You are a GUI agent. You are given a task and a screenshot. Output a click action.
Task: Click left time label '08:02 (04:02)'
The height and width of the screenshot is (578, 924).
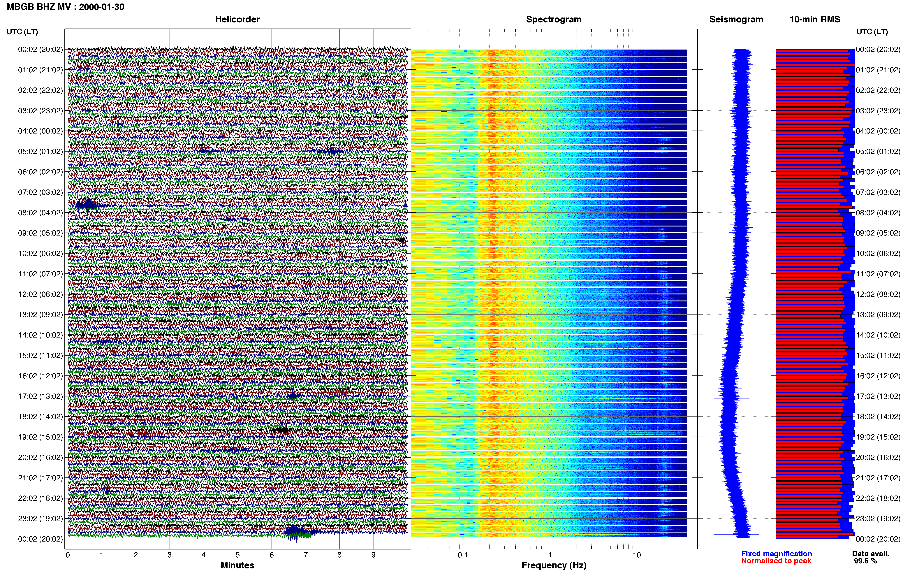(41, 212)
